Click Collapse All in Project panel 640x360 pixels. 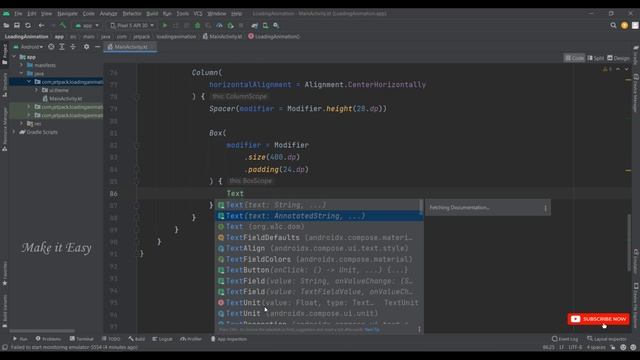pyautogui.click(x=73, y=47)
